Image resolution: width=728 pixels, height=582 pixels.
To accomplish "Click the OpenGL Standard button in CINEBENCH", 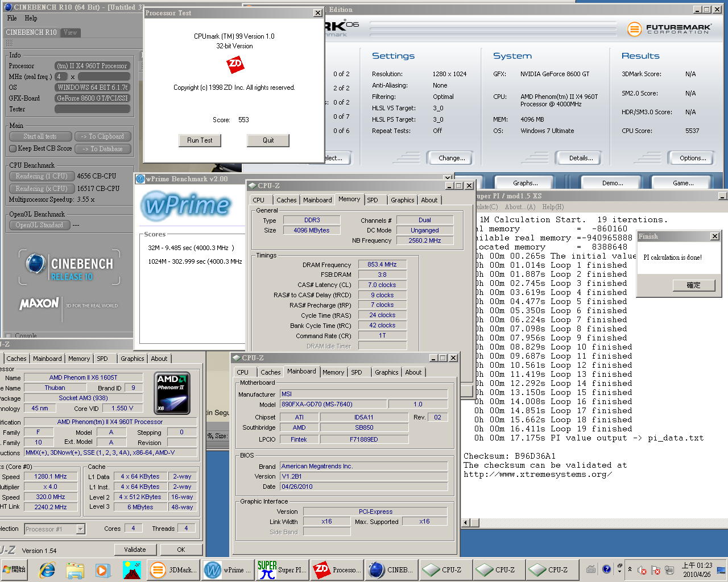I will coord(39,225).
